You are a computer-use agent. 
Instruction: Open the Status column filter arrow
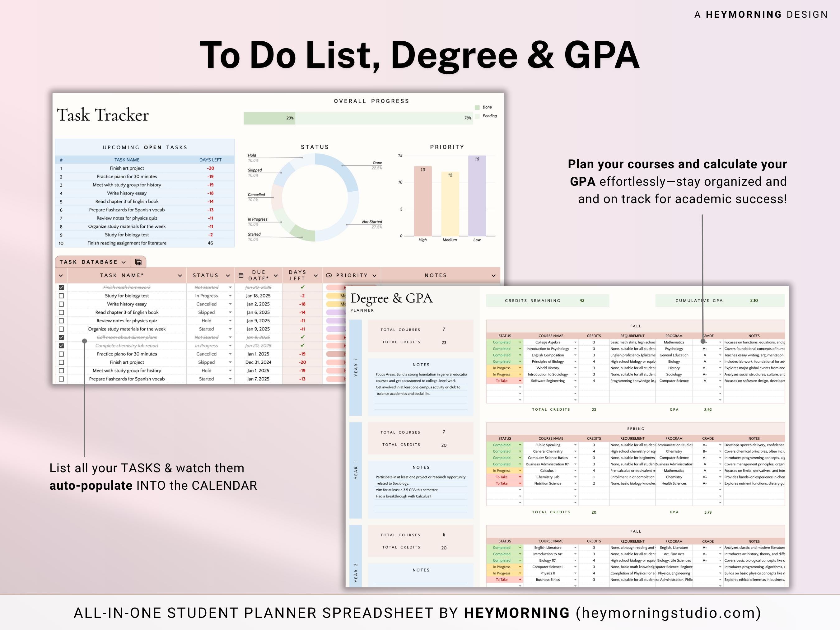[x=228, y=276]
